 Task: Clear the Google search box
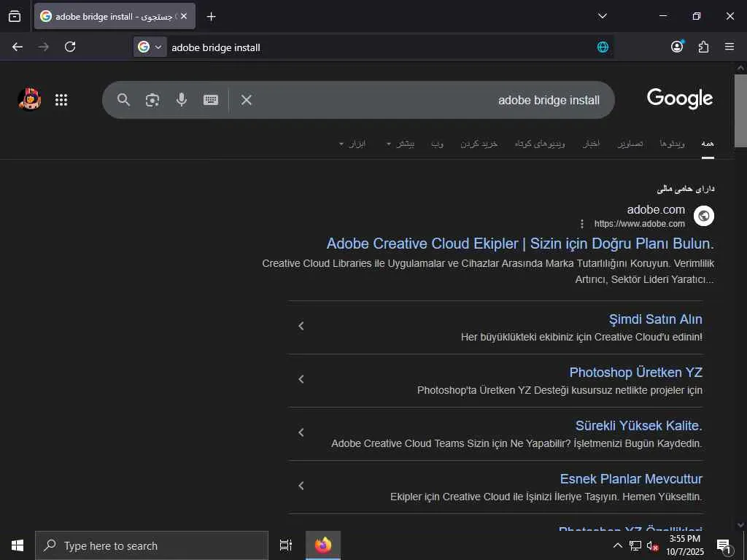[x=247, y=100]
